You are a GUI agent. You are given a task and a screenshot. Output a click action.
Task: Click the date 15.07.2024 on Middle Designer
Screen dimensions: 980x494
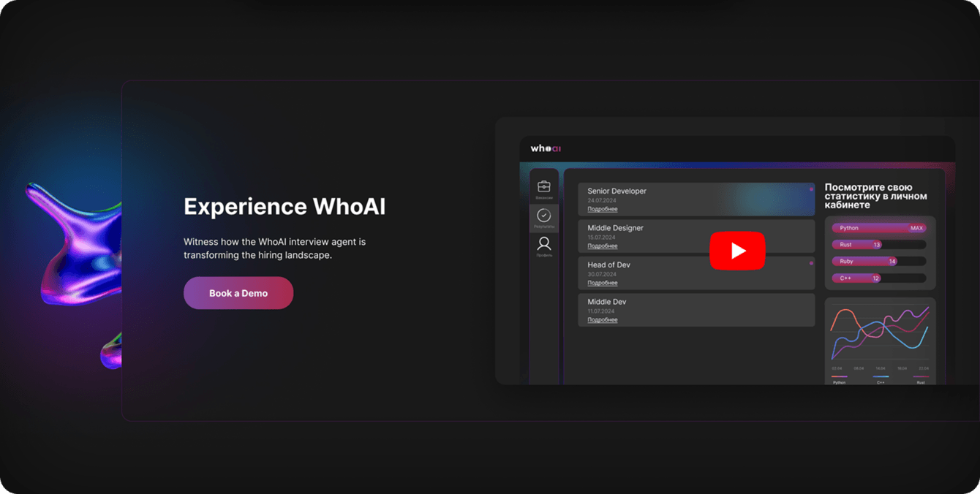coord(602,237)
